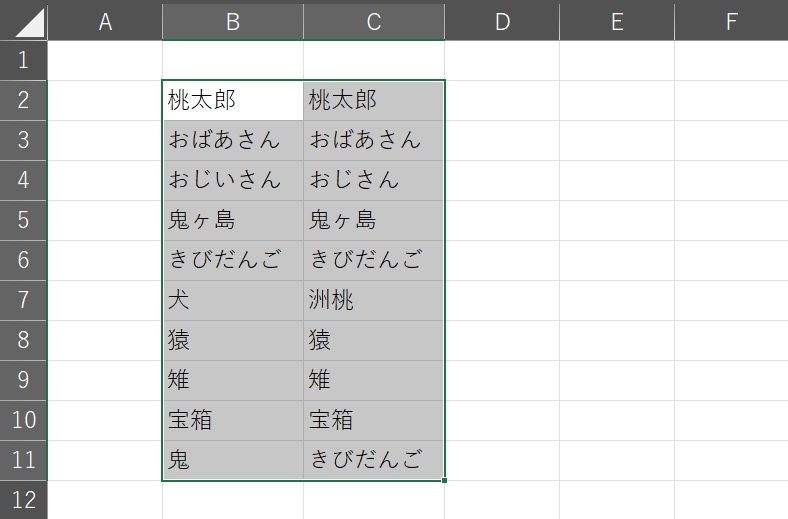The height and width of the screenshot is (519, 788).
Task: Select cell C10 containing 宝箱
Action: point(374,420)
